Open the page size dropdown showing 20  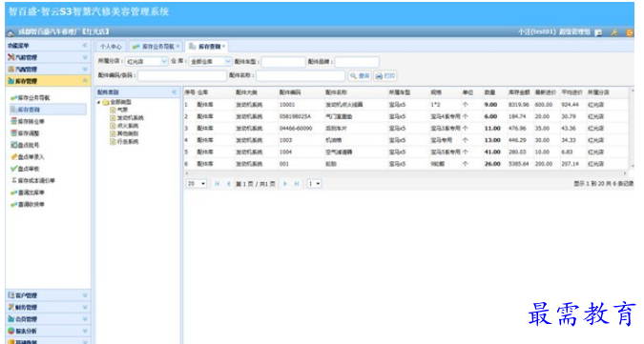(197, 184)
